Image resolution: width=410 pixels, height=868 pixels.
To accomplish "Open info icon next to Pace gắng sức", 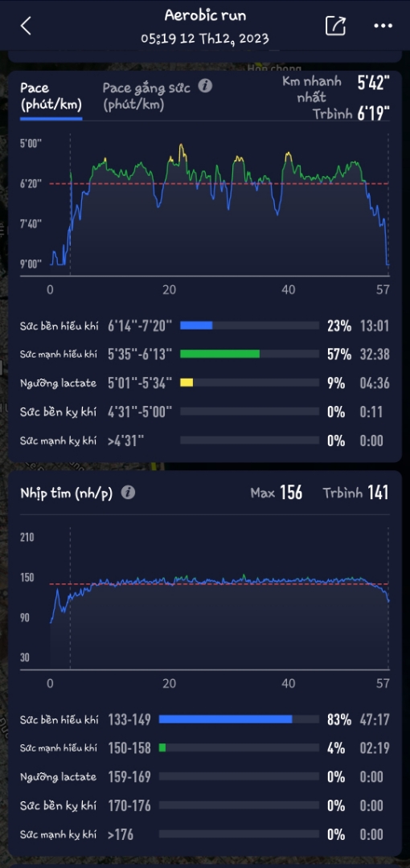I will pos(205,86).
